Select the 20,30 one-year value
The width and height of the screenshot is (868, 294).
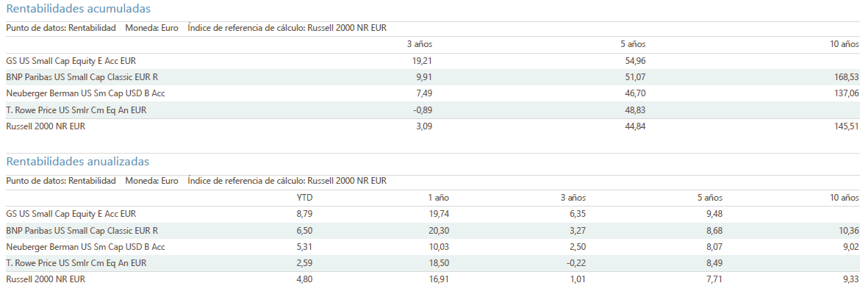coord(438,231)
